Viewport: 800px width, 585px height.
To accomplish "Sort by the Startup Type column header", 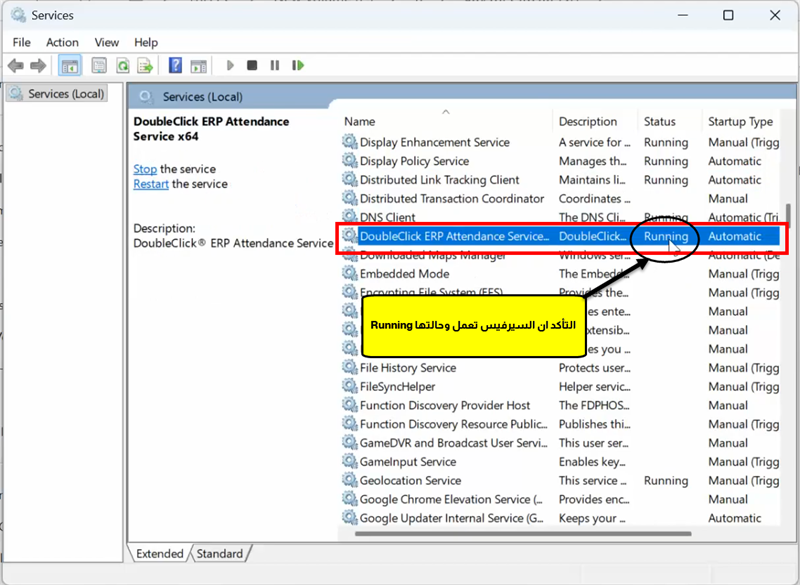I will (x=740, y=122).
